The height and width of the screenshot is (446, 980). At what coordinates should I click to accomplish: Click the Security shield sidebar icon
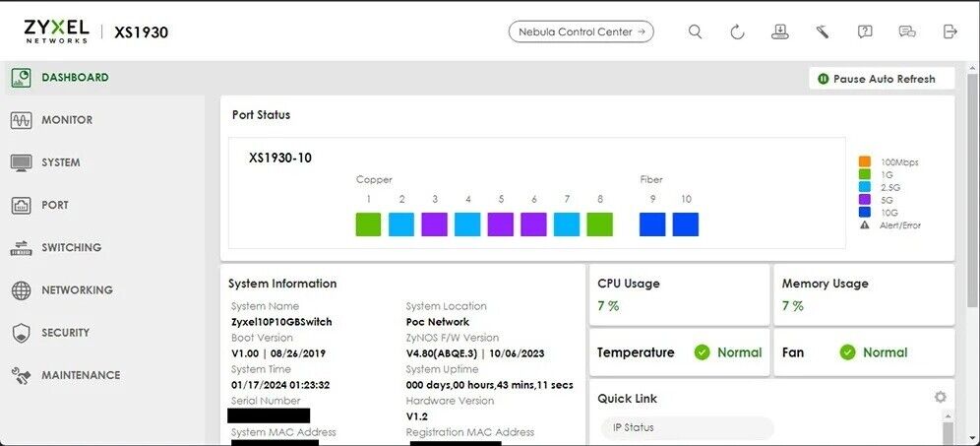click(22, 333)
